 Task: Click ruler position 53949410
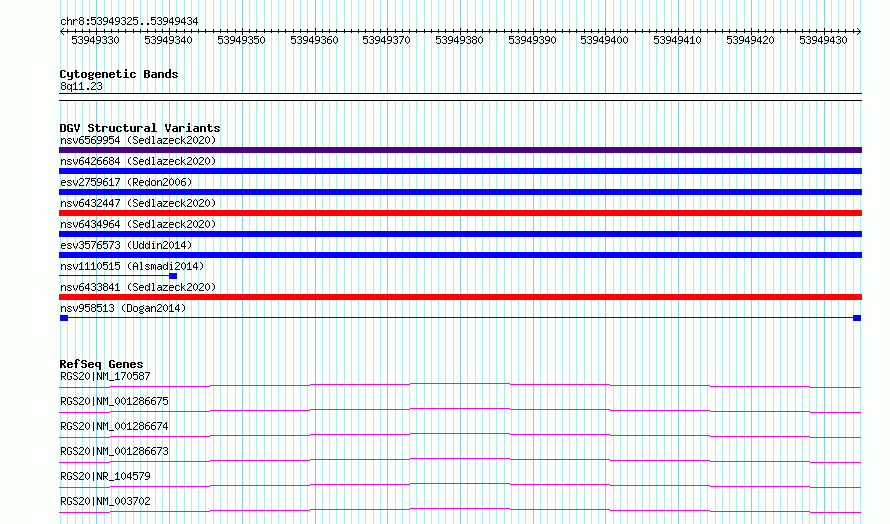point(678,40)
